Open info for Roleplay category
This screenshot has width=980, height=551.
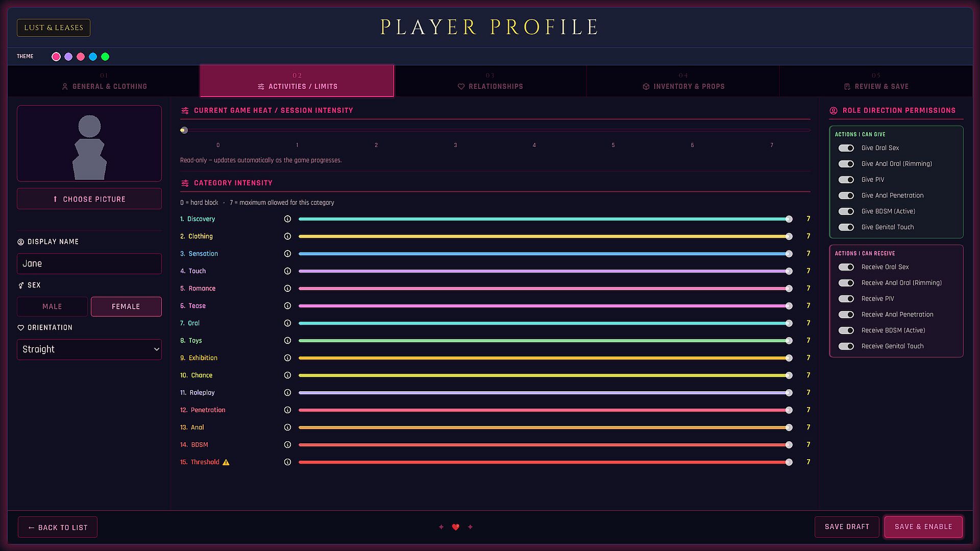tap(287, 392)
